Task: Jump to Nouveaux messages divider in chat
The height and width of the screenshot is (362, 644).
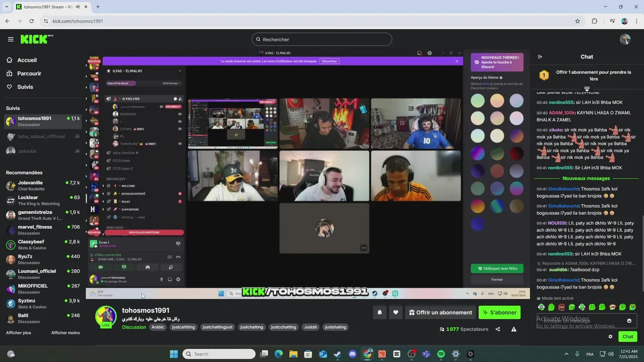Action: point(586,178)
